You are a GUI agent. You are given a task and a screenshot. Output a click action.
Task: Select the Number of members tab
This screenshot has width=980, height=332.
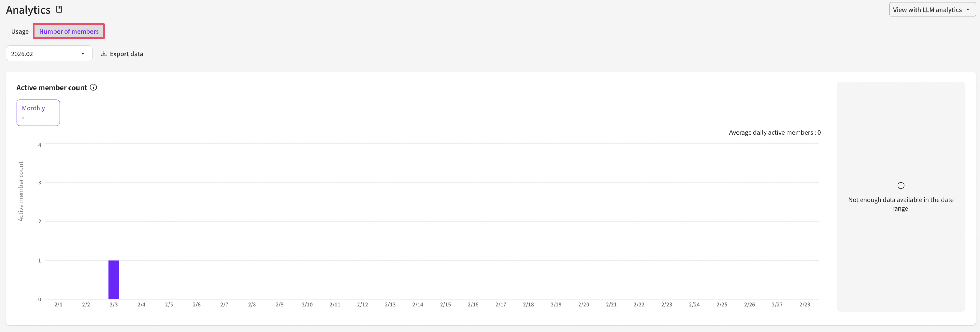point(69,31)
